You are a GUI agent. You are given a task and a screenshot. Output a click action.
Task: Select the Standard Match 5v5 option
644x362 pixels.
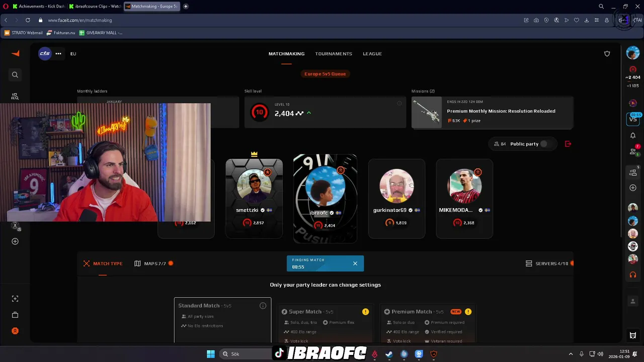222,320
